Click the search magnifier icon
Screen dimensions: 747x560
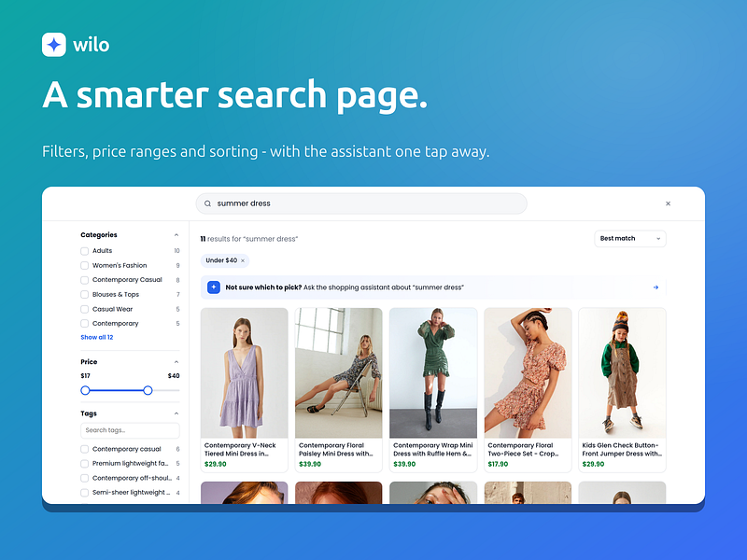(207, 203)
